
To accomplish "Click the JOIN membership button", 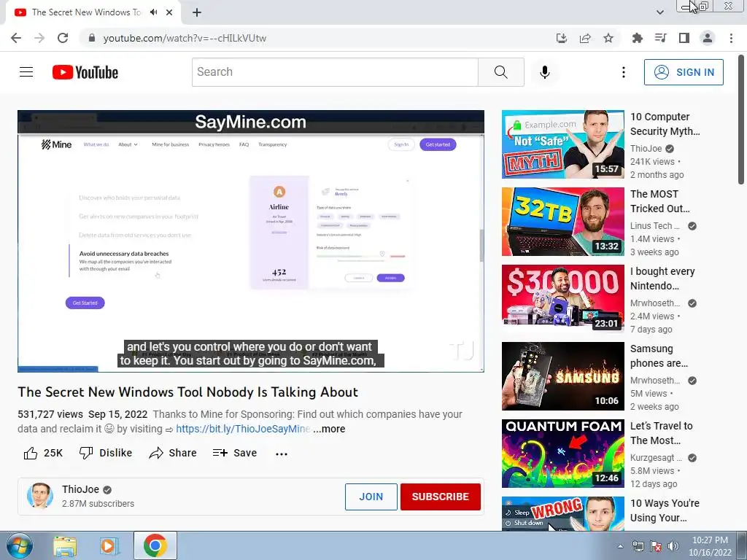I will [371, 497].
